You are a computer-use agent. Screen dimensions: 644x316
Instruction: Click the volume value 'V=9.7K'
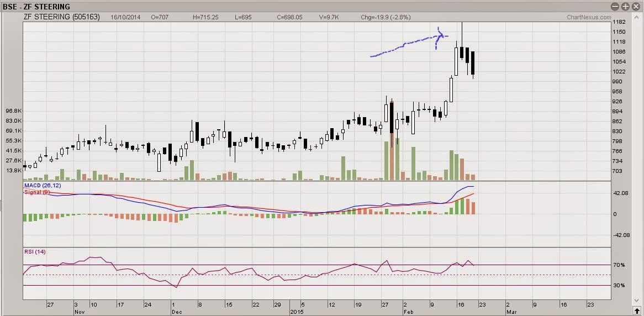pyautogui.click(x=329, y=18)
